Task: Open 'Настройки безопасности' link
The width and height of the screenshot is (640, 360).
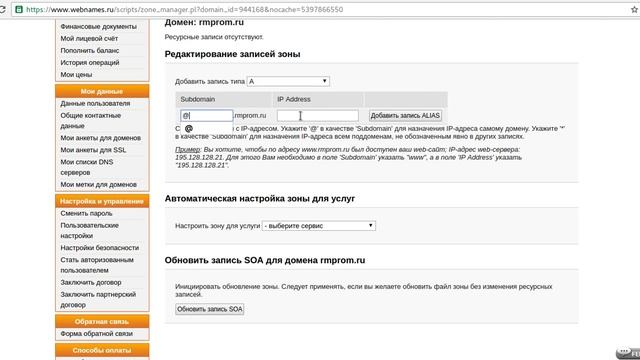Action: pos(100,248)
